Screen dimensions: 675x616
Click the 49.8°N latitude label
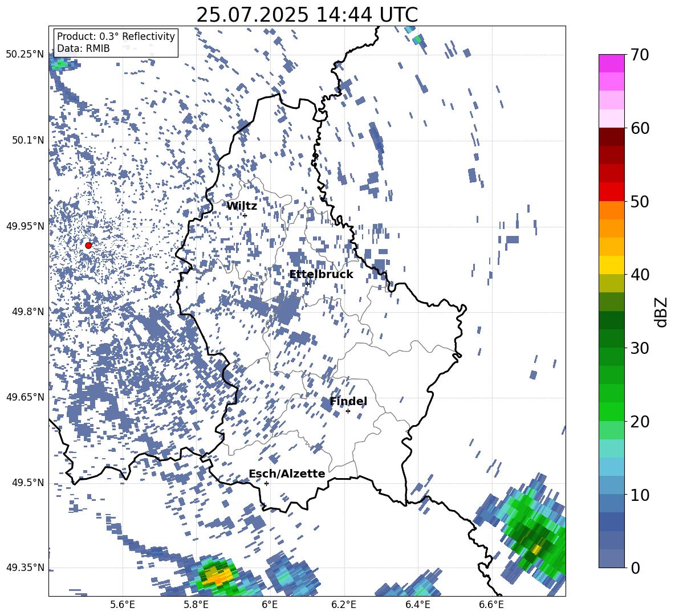click(28, 312)
